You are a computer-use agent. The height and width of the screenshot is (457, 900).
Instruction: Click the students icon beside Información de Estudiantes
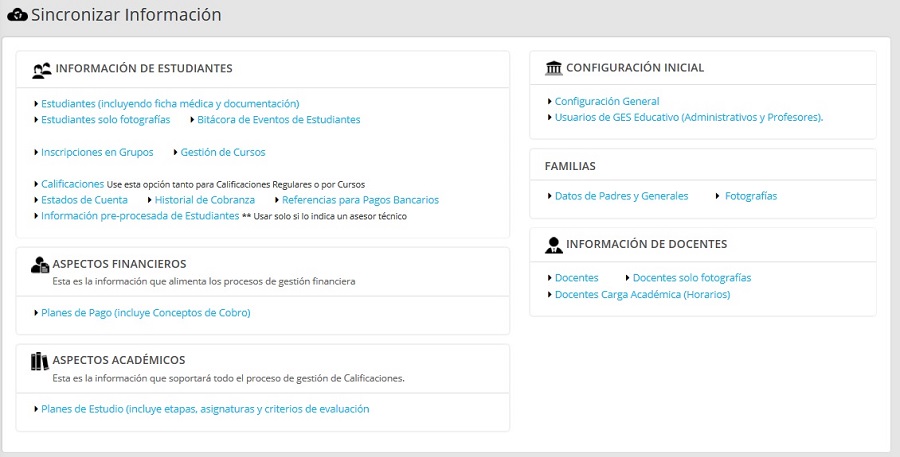click(x=41, y=69)
